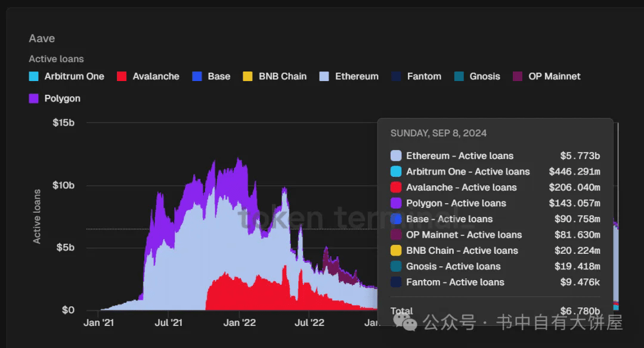Viewport: 644px width, 348px height.
Task: Click the OP Mainnet legend swatch
Action: 518,76
